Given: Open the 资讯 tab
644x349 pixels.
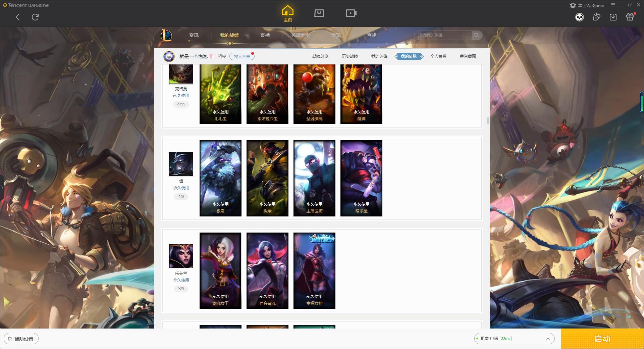Looking at the screenshot, I should pyautogui.click(x=194, y=35).
